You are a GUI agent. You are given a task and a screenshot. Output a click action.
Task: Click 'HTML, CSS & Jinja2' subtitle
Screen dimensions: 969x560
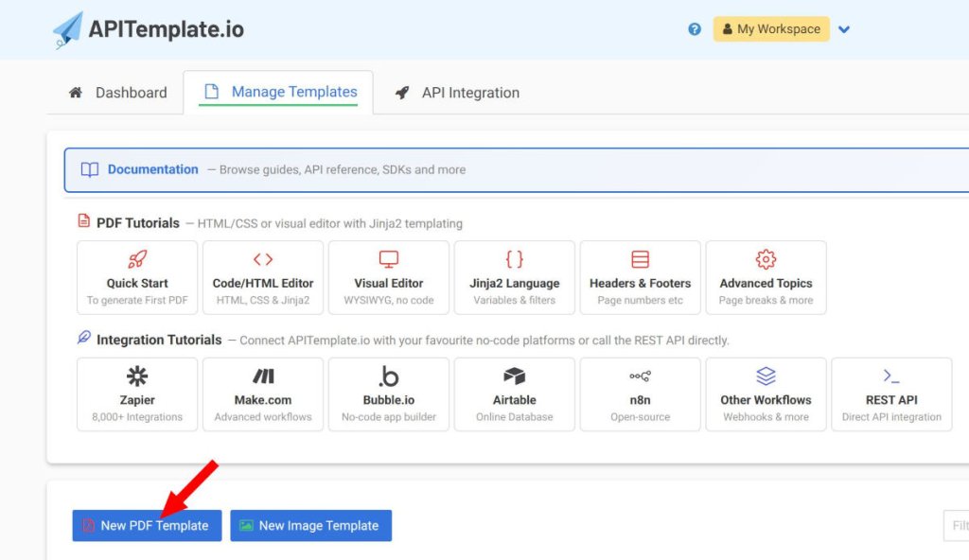coord(263,301)
